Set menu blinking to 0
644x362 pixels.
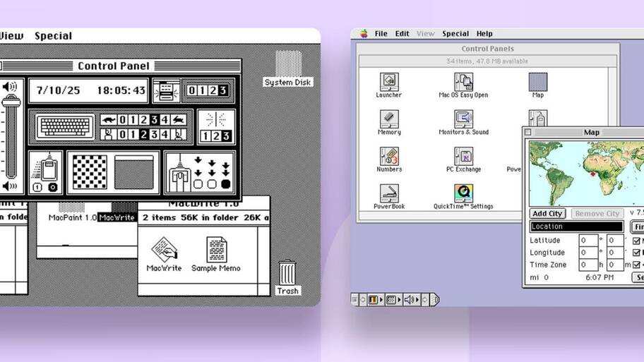[192, 90]
